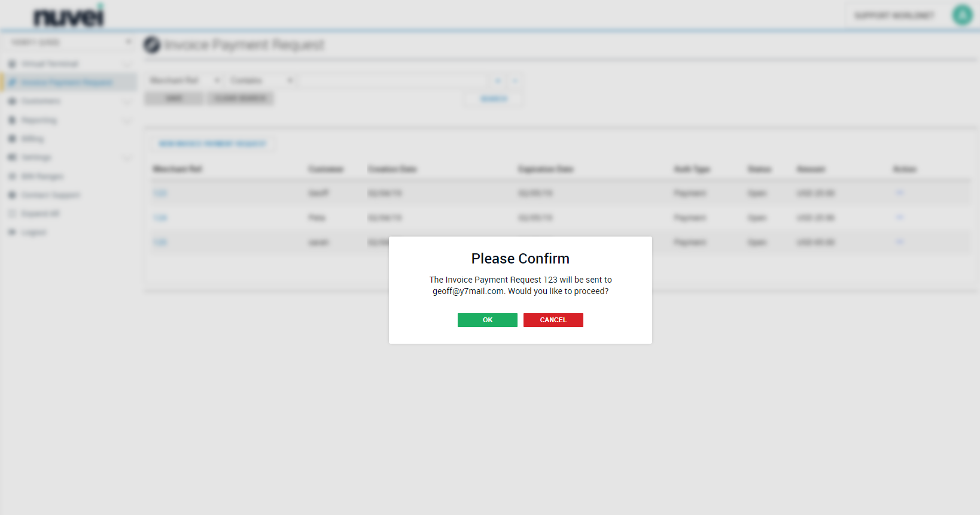Click the Virtual Terminal sidebar icon
This screenshot has width=980, height=515.
(12, 64)
